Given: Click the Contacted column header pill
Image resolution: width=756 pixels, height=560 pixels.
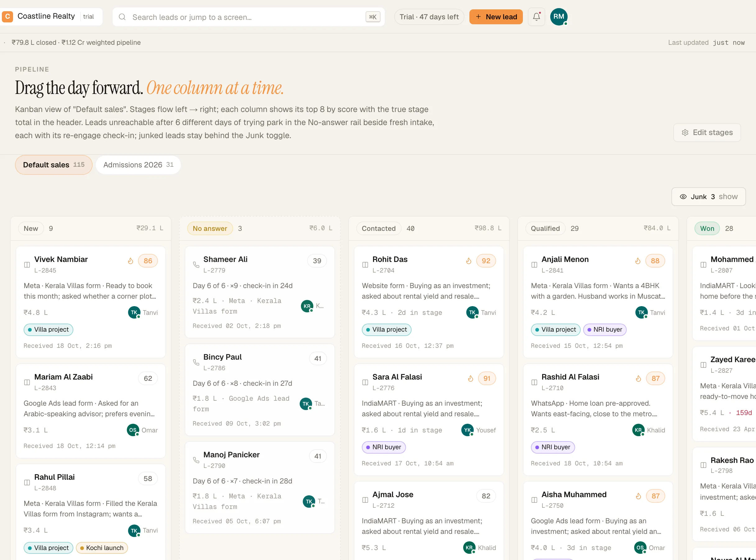Looking at the screenshot, I should 378,228.
